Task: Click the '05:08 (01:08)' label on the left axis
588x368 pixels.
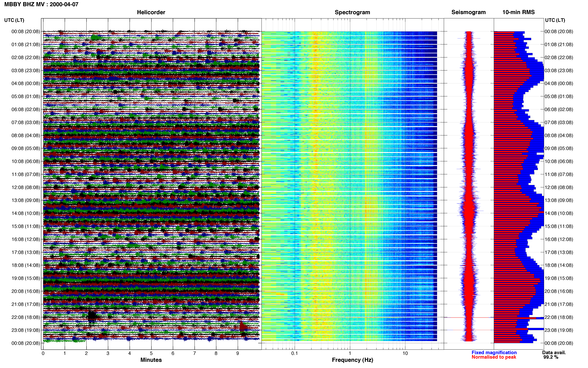Action: click(26, 96)
